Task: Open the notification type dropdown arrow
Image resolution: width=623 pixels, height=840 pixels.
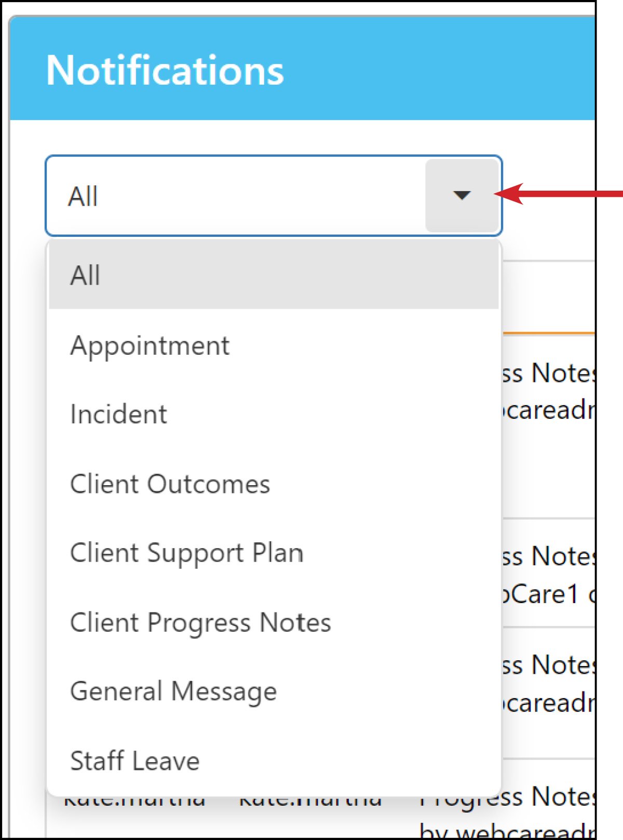Action: coord(461,196)
